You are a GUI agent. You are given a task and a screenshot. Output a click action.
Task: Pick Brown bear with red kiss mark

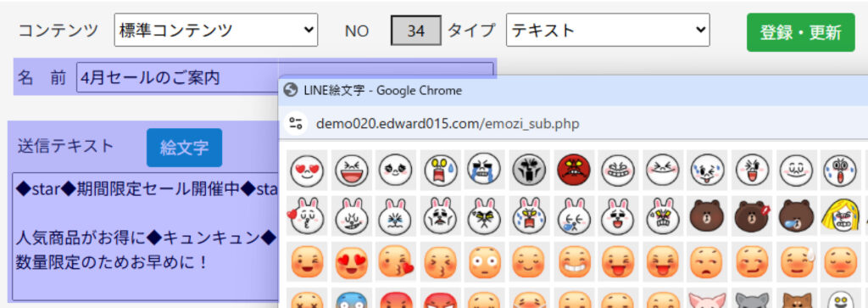coord(751,216)
